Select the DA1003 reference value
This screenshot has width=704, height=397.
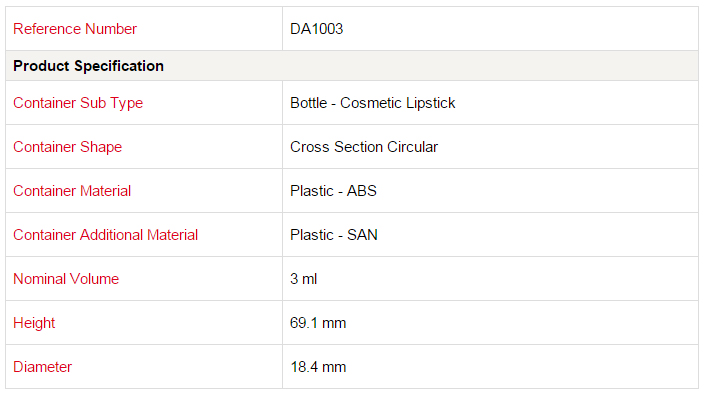click(317, 29)
